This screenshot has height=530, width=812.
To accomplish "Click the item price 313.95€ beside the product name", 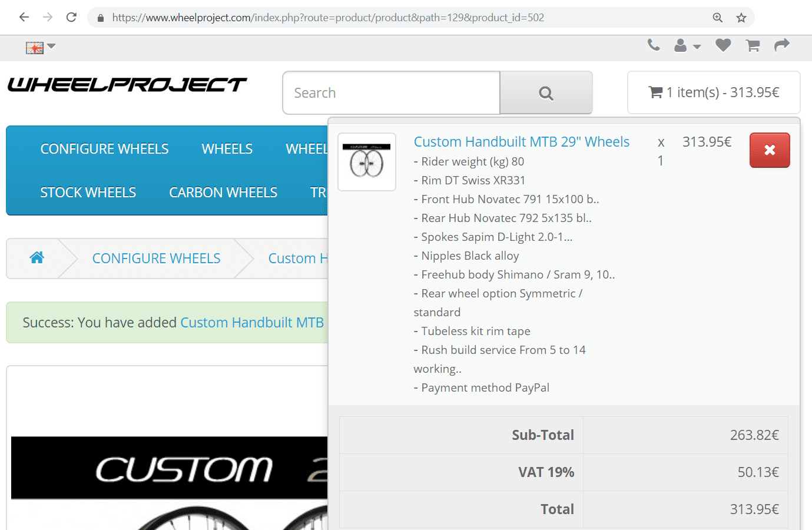I will (x=707, y=142).
